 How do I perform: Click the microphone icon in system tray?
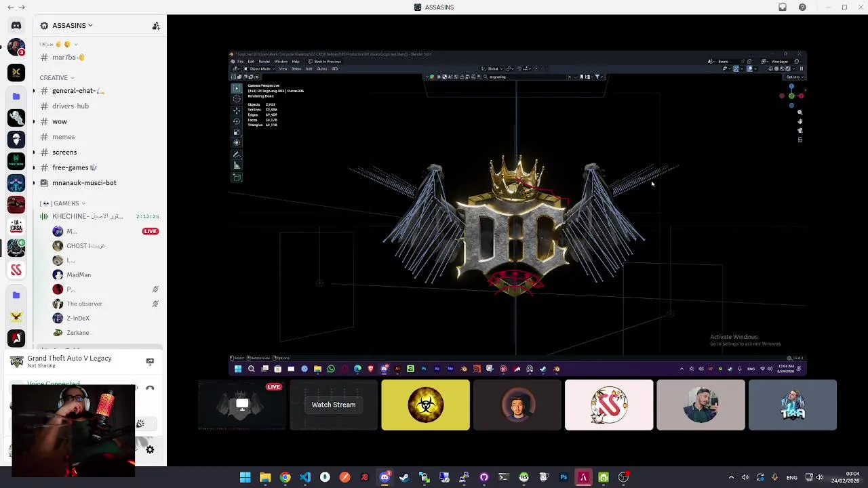774,477
